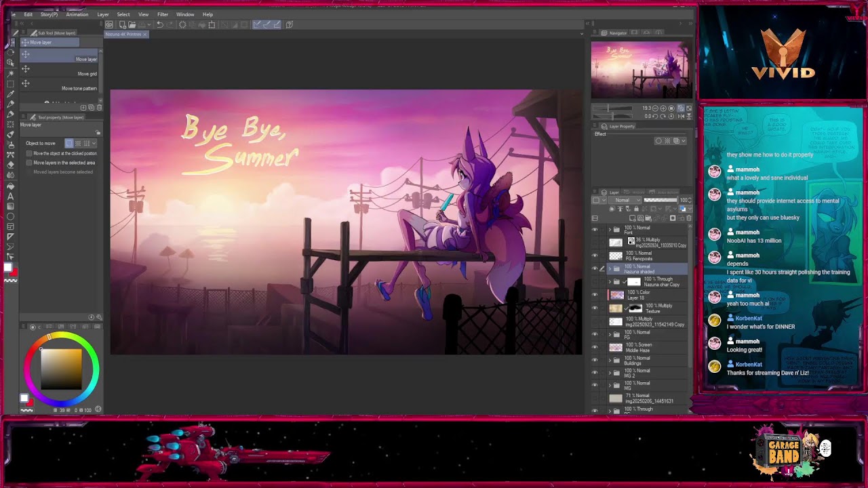This screenshot has height=488, width=868.
Task: Open the Window menu
Action: (x=185, y=14)
